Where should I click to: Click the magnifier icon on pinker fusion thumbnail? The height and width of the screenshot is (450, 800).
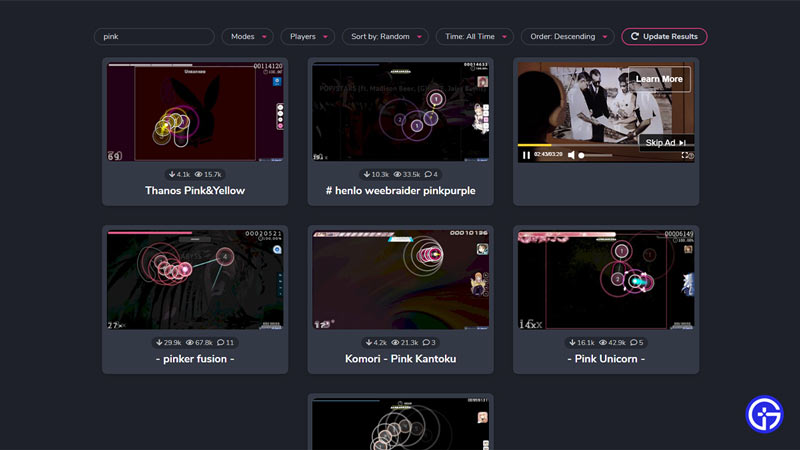tap(278, 250)
